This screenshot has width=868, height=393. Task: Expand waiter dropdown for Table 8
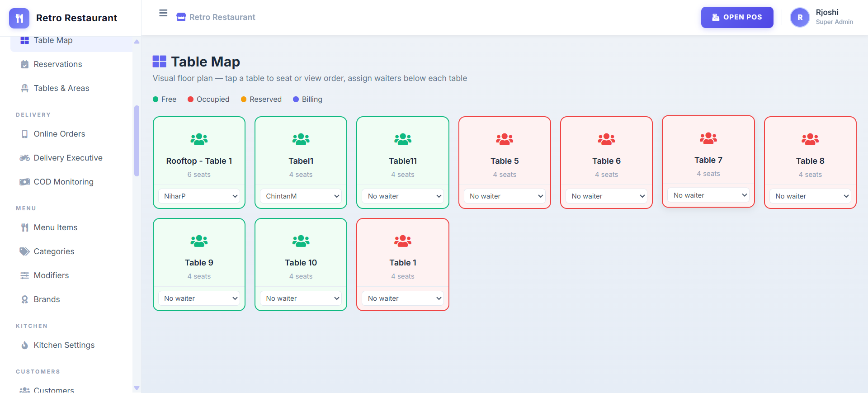tap(810, 196)
